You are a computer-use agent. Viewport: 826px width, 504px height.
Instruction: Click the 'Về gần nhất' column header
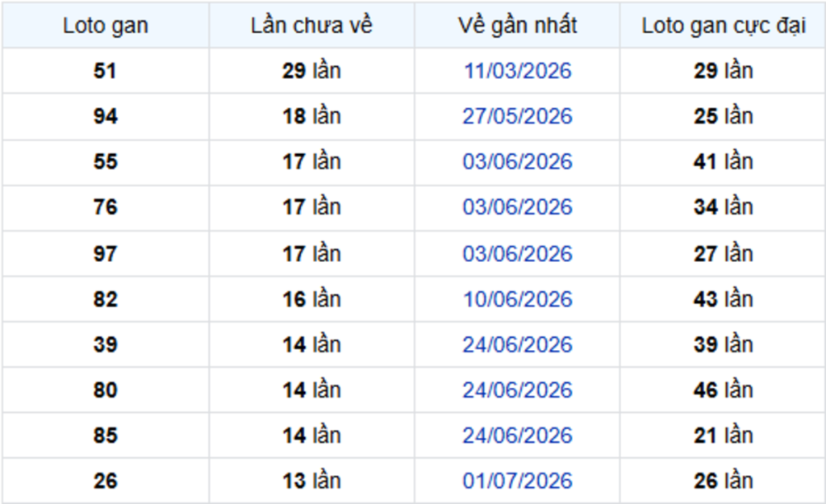coord(517,25)
